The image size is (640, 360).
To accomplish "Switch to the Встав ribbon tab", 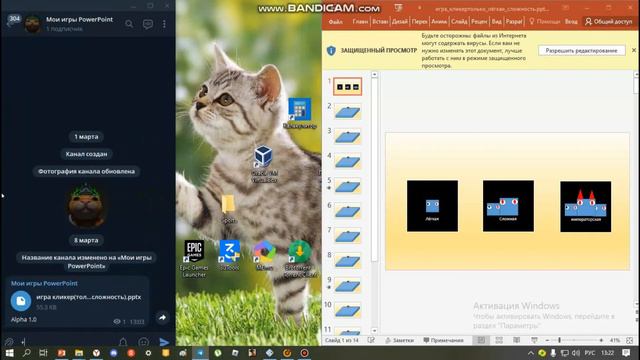I will [380, 22].
